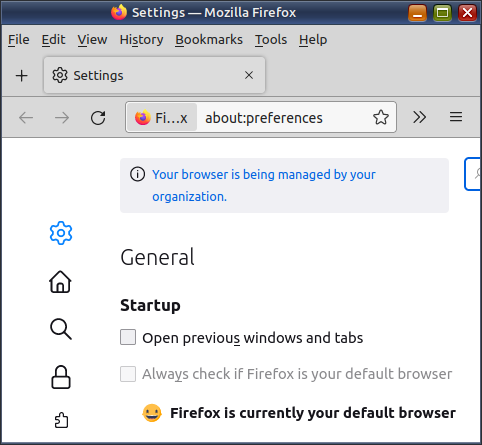
Task: Click the Firefox identity icon in address bar
Action: [x=162, y=118]
